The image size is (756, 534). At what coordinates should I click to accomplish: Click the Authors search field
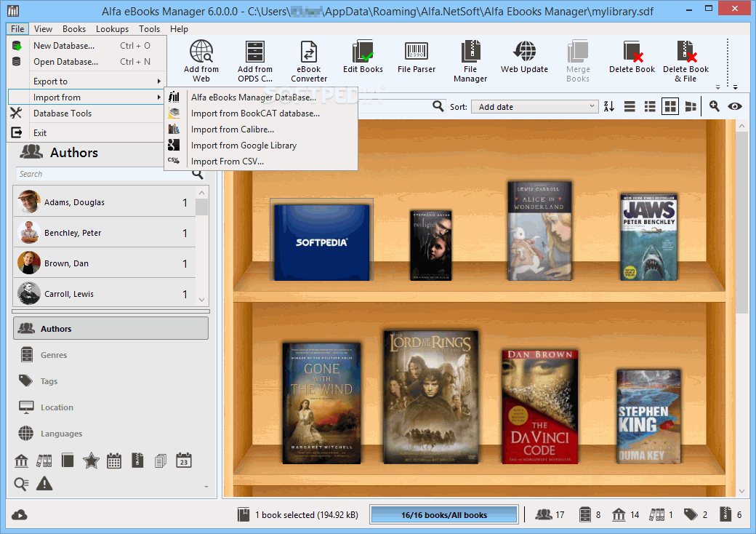(x=104, y=174)
